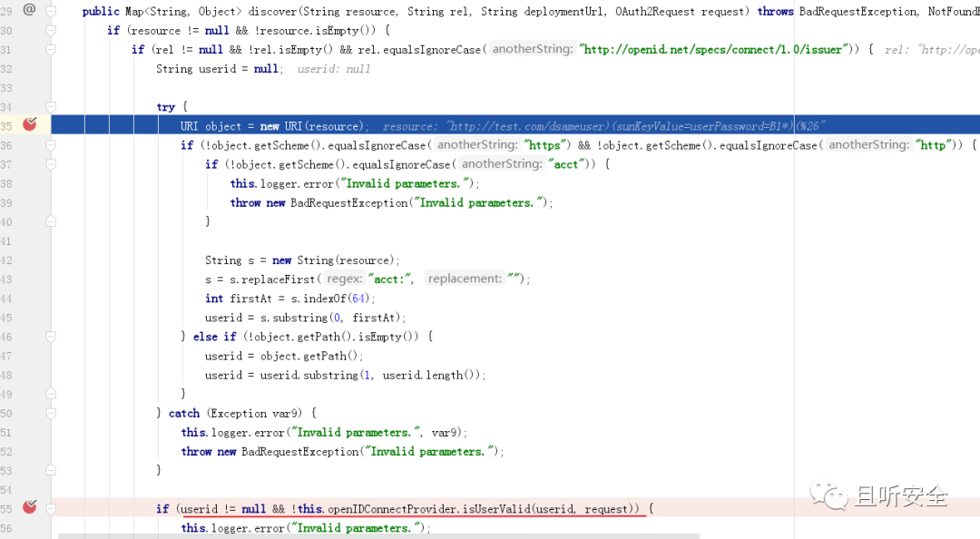This screenshot has height=539, width=980.
Task: Click 'openIDConnectProvider.isUserValid' on line 55
Action: (x=429, y=509)
